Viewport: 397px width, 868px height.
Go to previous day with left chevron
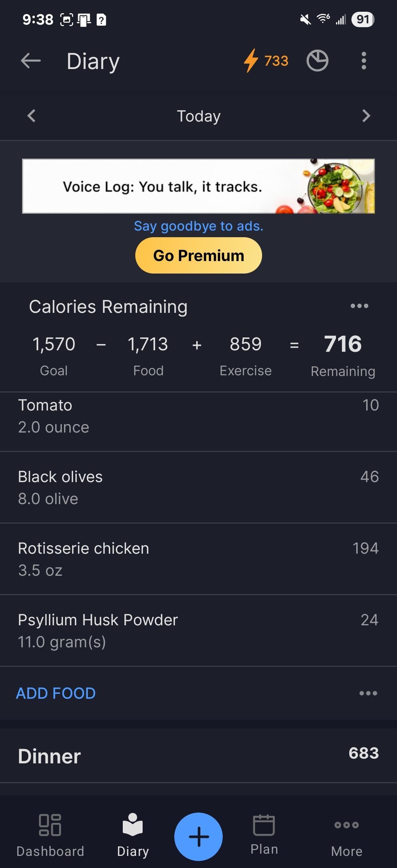coord(32,116)
